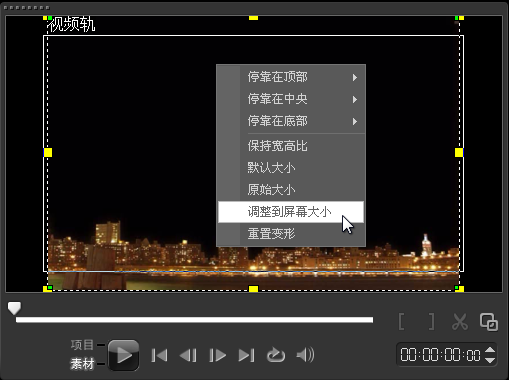
Task: Click the right middle yellow handle
Action: pyautogui.click(x=459, y=152)
